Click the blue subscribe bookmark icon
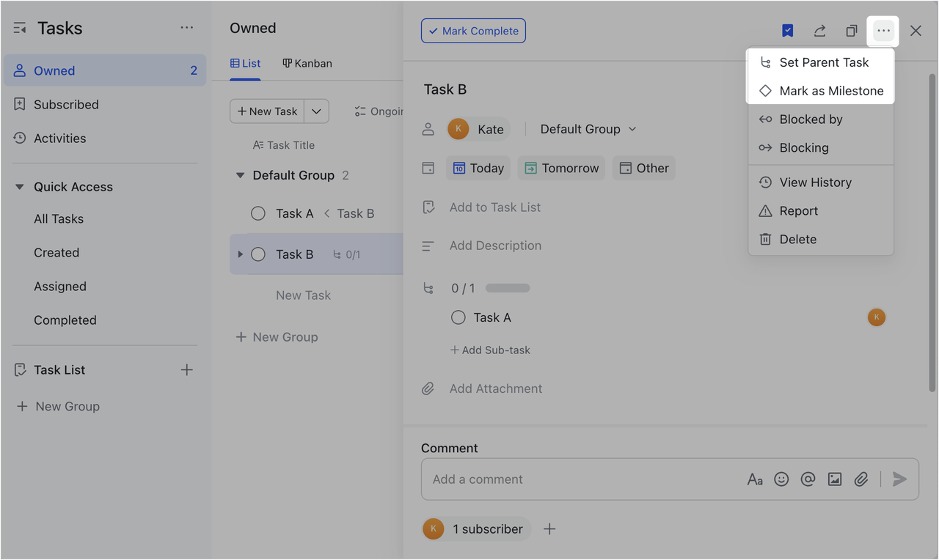Screen dimensions: 939x560 (787, 31)
